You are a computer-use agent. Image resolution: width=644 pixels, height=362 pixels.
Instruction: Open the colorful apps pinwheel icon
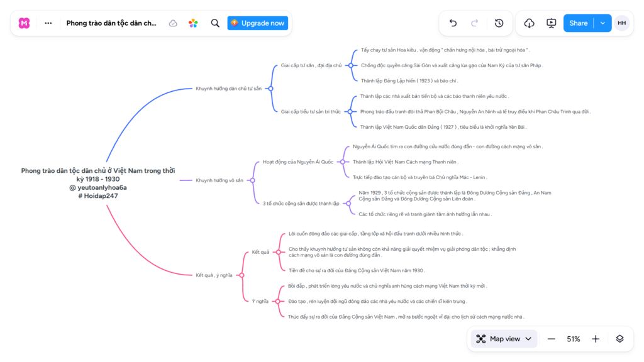tap(193, 23)
